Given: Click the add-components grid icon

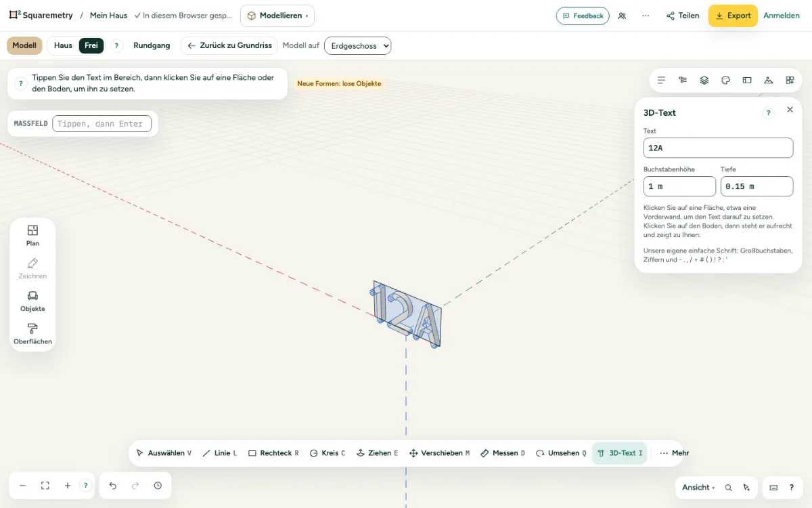Looking at the screenshot, I should [790, 80].
